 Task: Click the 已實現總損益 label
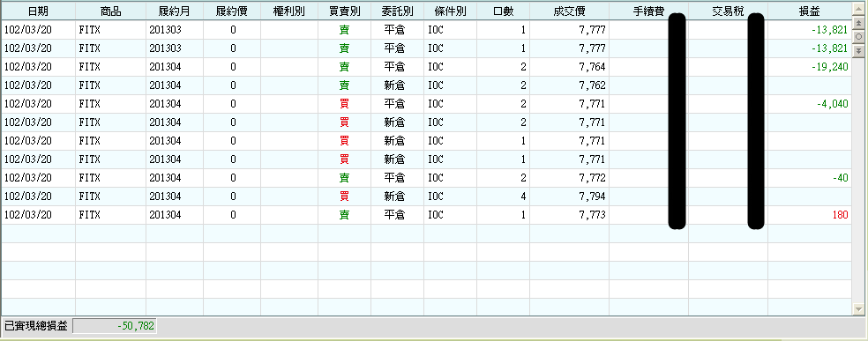click(36, 326)
